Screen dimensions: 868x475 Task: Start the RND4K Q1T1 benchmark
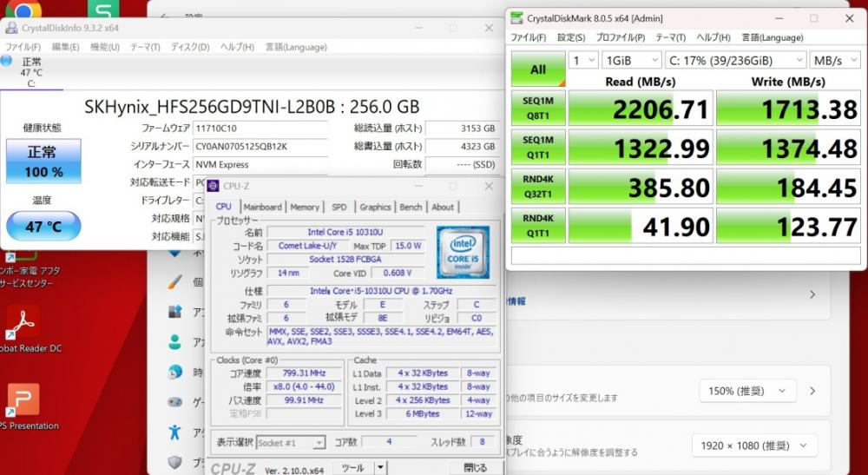pos(537,226)
